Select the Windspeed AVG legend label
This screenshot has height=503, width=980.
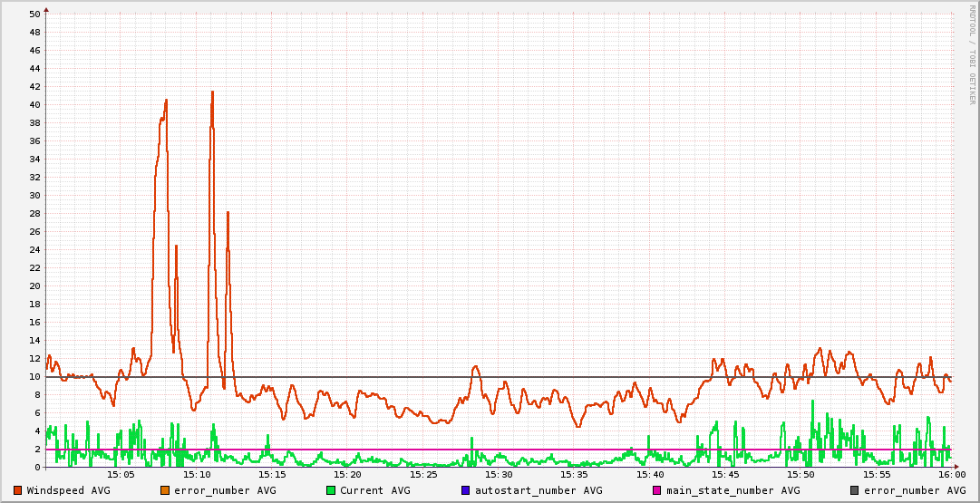[x=68, y=490]
